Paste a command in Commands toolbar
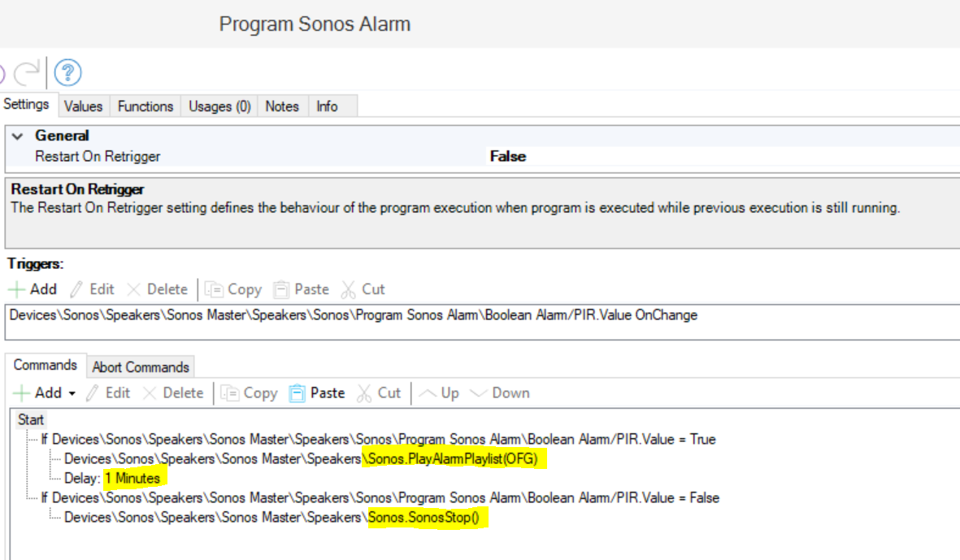The image size is (960, 560). coord(318,393)
